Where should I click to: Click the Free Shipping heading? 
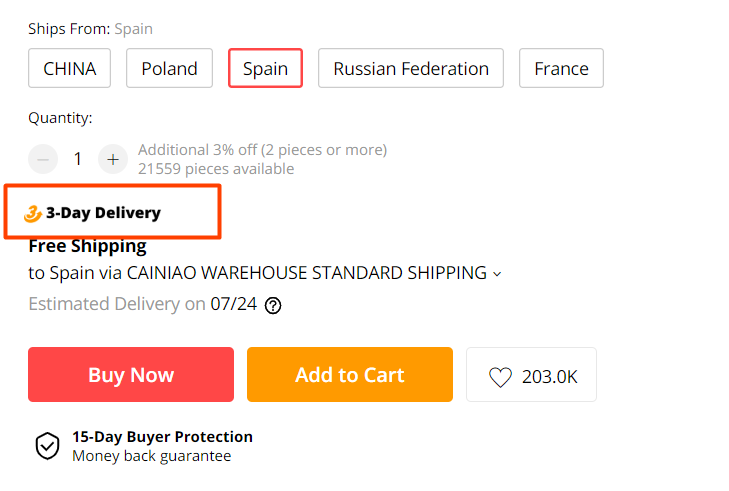87,246
